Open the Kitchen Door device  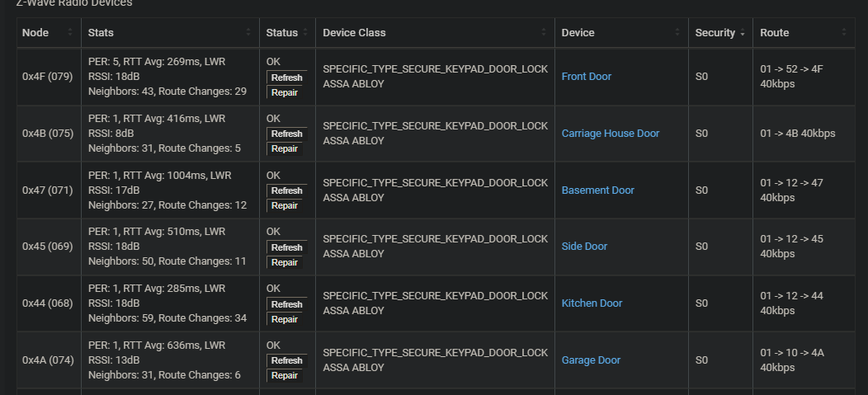pos(592,303)
